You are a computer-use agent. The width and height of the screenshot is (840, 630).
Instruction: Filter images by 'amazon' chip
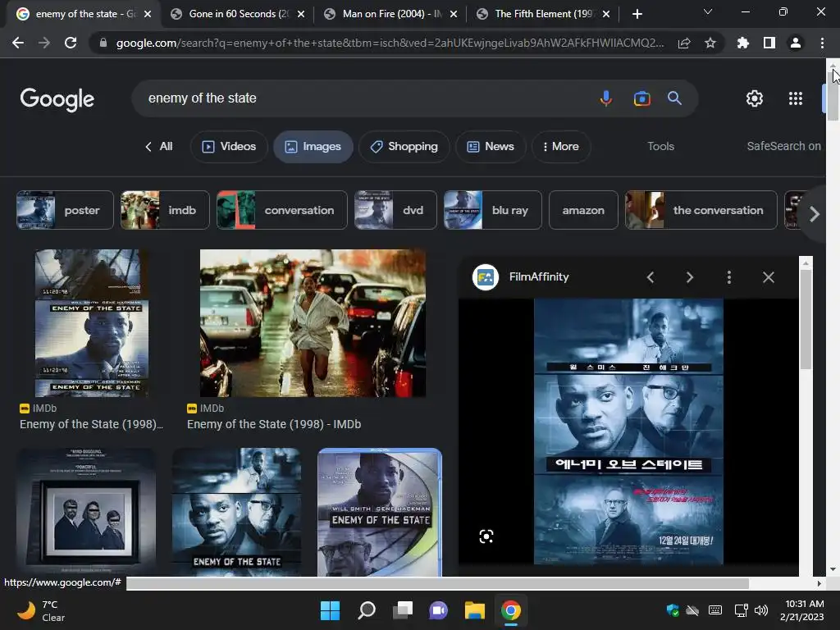click(x=583, y=210)
